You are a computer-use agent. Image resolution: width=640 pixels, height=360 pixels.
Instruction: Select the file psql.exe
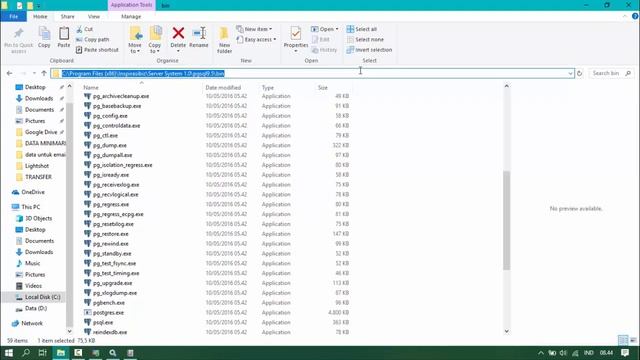[x=103, y=322]
